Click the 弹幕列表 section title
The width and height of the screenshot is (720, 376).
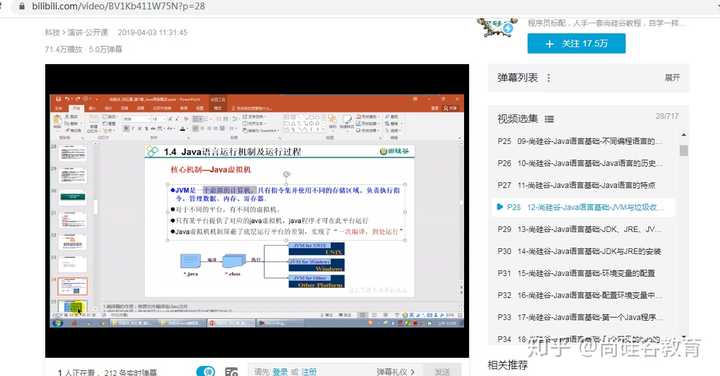click(518, 78)
